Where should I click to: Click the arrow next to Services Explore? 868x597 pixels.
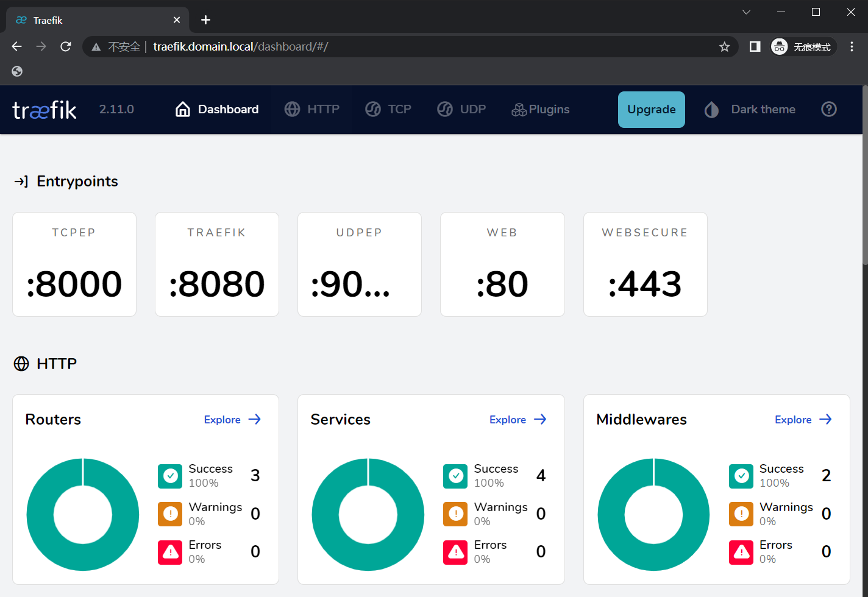[x=540, y=419]
